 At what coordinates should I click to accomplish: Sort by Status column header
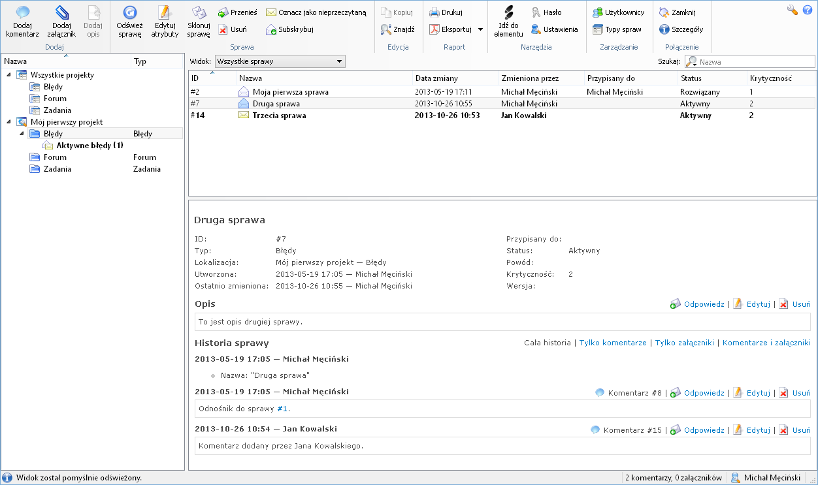(x=712, y=78)
